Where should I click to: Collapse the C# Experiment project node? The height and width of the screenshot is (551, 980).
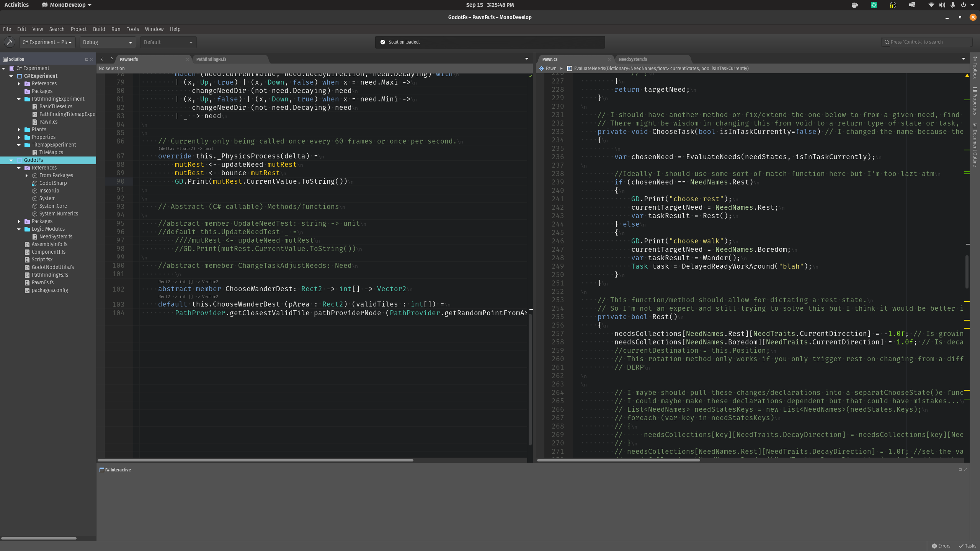(11, 76)
